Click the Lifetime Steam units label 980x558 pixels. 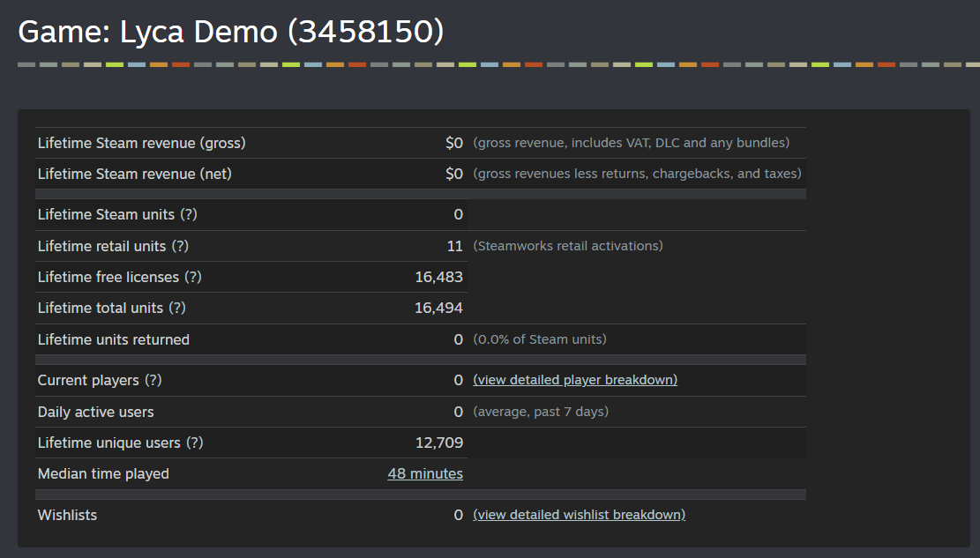pyautogui.click(x=106, y=214)
